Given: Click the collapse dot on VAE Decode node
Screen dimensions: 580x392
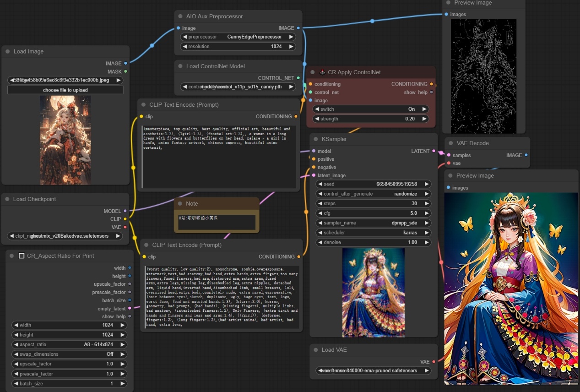Looking at the screenshot, I should pyautogui.click(x=450, y=143).
